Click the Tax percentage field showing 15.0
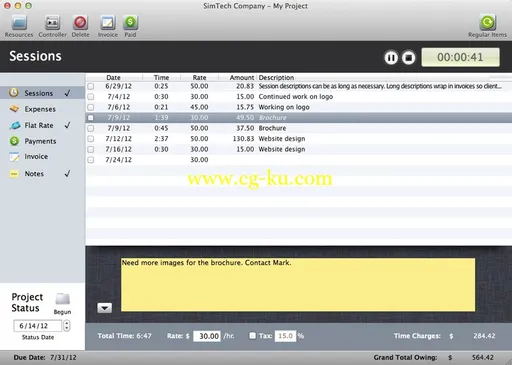This screenshot has width=512, height=365. (x=285, y=336)
